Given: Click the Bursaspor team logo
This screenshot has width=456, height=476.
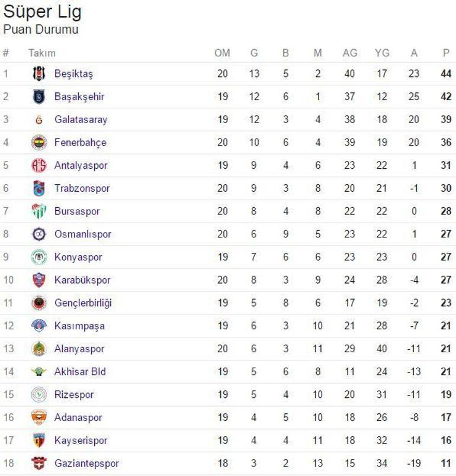Looking at the screenshot, I should click(38, 211).
